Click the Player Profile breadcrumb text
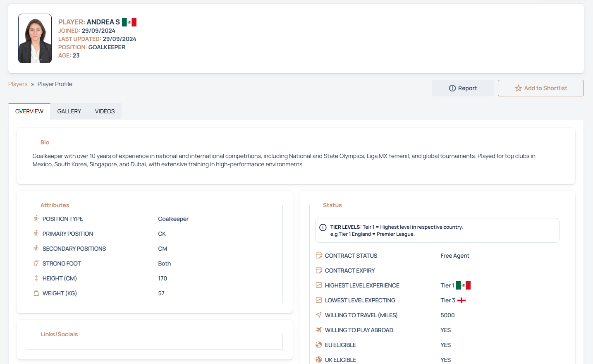Viewport: 593px width, 364px height. click(x=55, y=84)
